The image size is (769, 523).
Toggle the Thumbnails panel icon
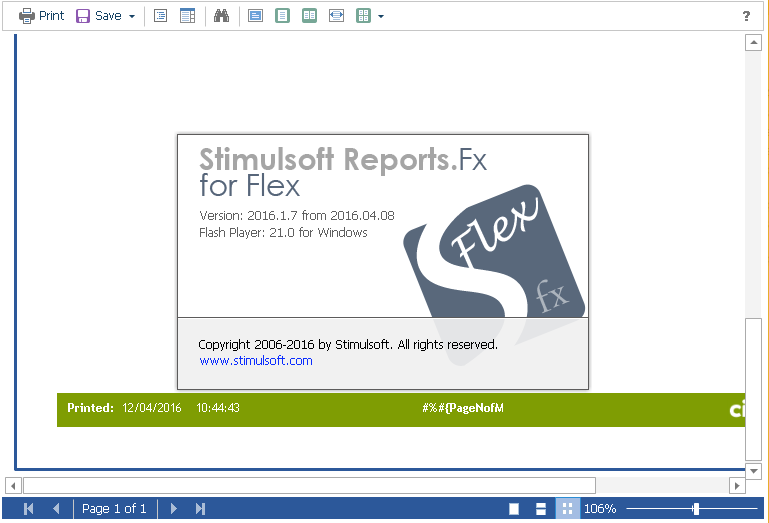(187, 16)
